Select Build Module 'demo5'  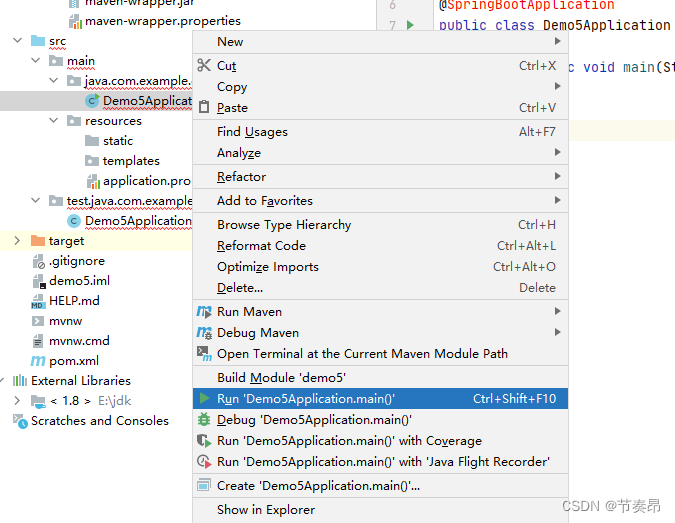380,378
